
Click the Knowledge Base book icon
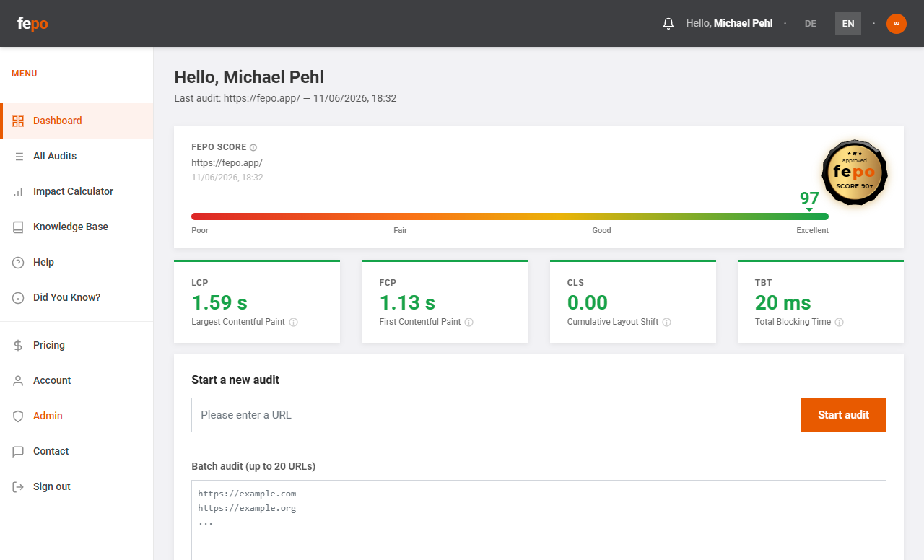[x=18, y=227]
